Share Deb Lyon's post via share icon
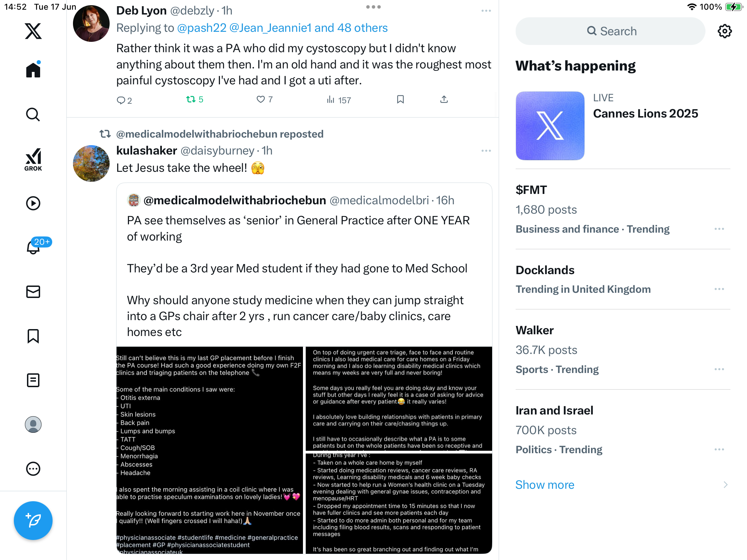This screenshot has height=560, width=747. pyautogui.click(x=444, y=100)
